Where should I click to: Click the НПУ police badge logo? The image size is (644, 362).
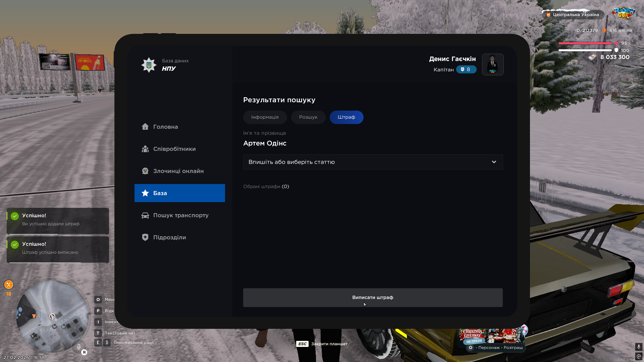149,65
